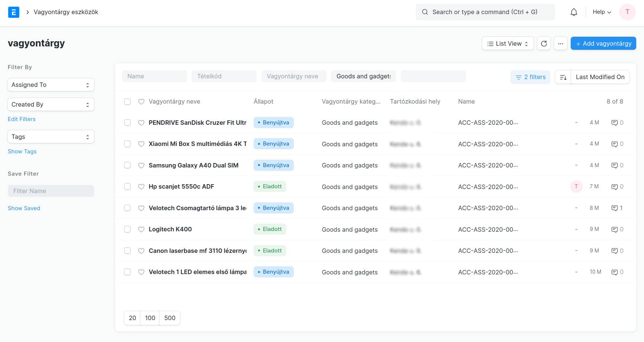
Task: Open the Tags sidebar dropdown
Action: click(x=51, y=137)
